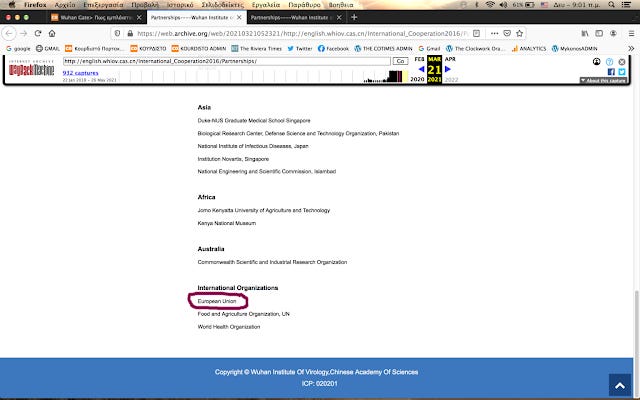Select the FEB month in Wayback
The height and width of the screenshot is (400, 640).
(419, 59)
